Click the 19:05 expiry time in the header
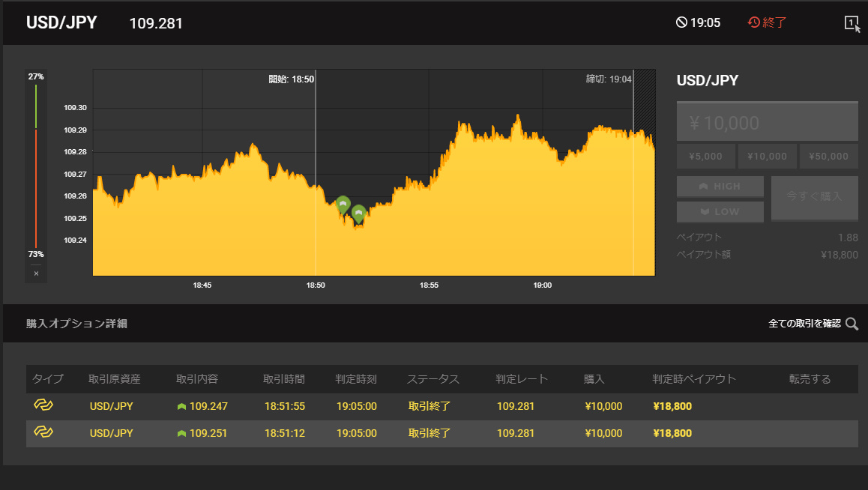Image resolution: width=868 pixels, height=490 pixels. pos(705,22)
